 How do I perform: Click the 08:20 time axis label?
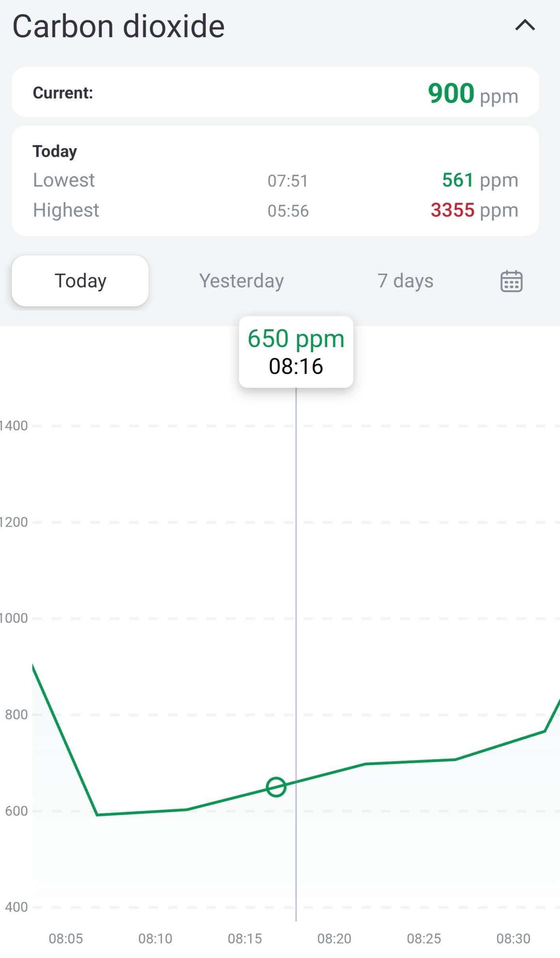click(x=334, y=939)
